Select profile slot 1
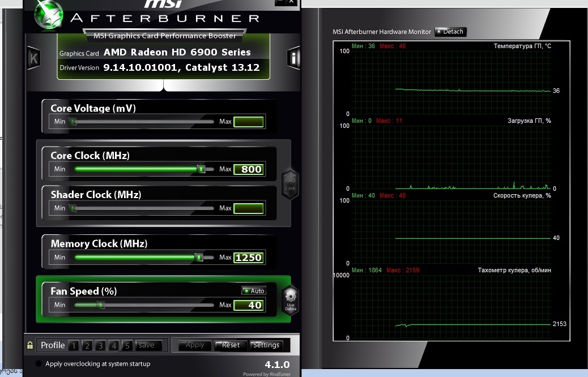 (x=74, y=345)
